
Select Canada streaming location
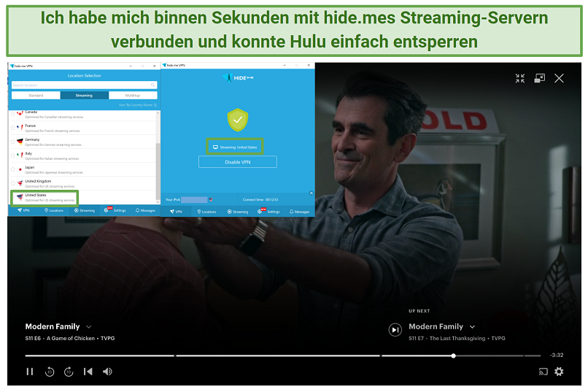(x=82, y=115)
